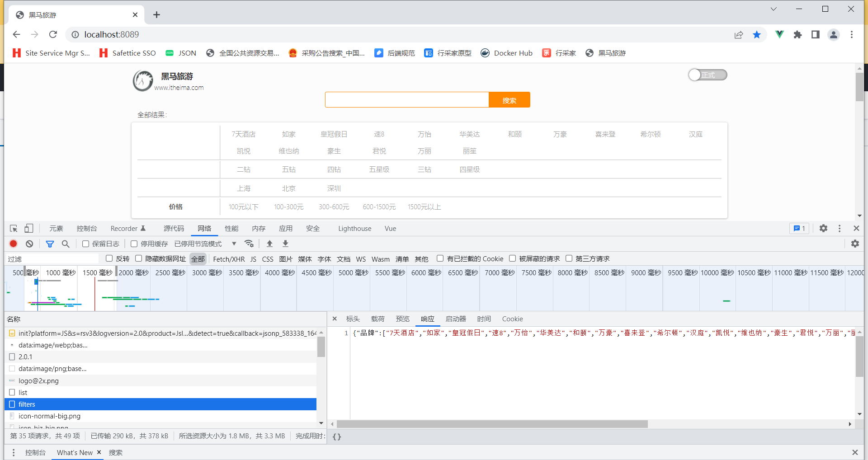Open the Vue DevTools tab
The width and height of the screenshot is (868, 460).
pos(391,228)
